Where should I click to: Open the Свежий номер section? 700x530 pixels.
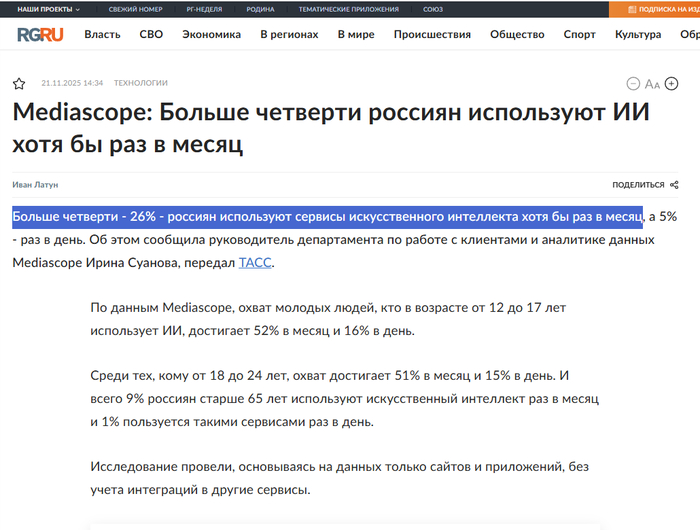(x=135, y=9)
